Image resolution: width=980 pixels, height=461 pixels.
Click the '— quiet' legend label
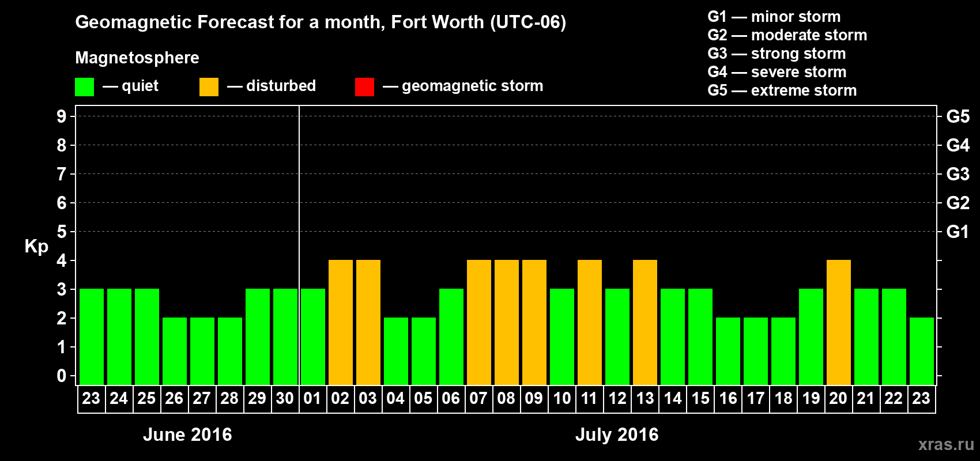pyautogui.click(x=130, y=86)
